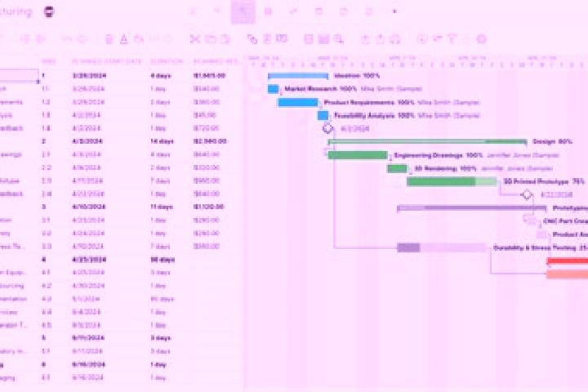Click the bright red task bar at right edge
The width and height of the screenshot is (588, 392).
(x=568, y=261)
